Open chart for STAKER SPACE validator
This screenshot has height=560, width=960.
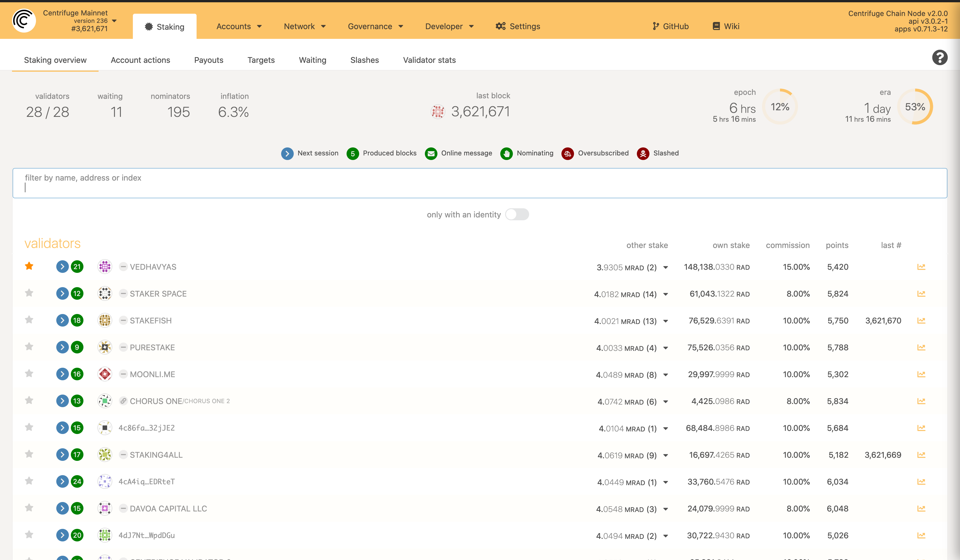click(x=921, y=294)
